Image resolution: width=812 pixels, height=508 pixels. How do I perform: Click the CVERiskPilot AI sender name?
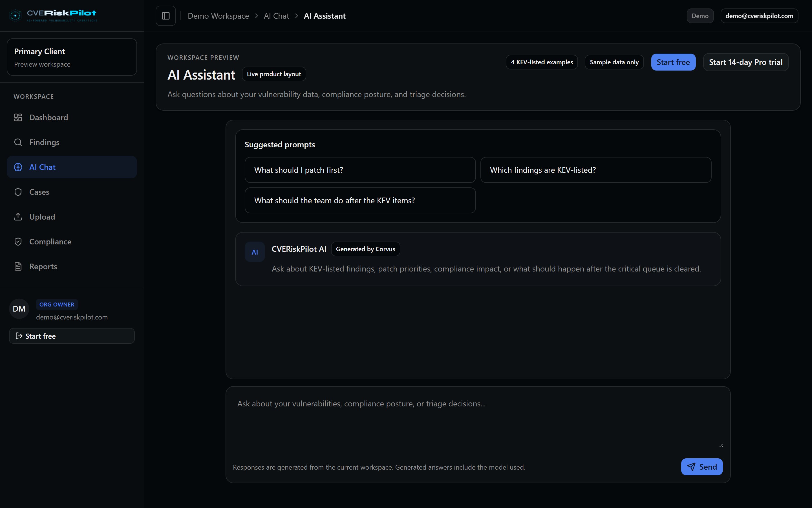coord(299,249)
